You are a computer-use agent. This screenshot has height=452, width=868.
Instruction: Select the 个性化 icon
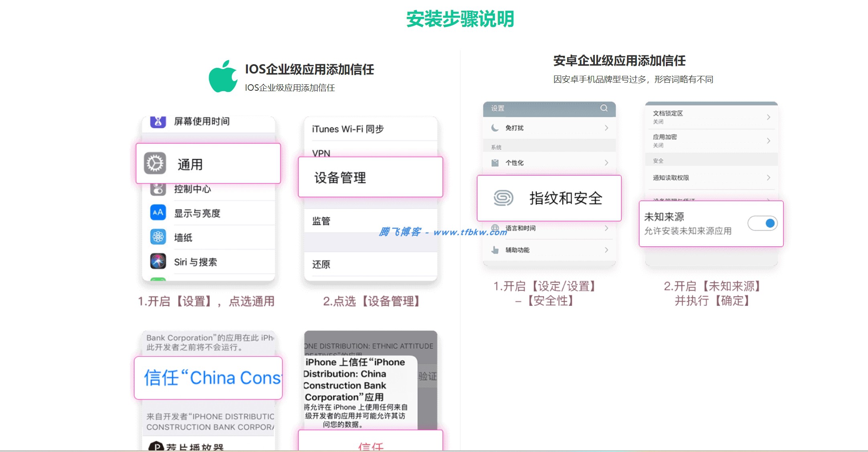[495, 163]
